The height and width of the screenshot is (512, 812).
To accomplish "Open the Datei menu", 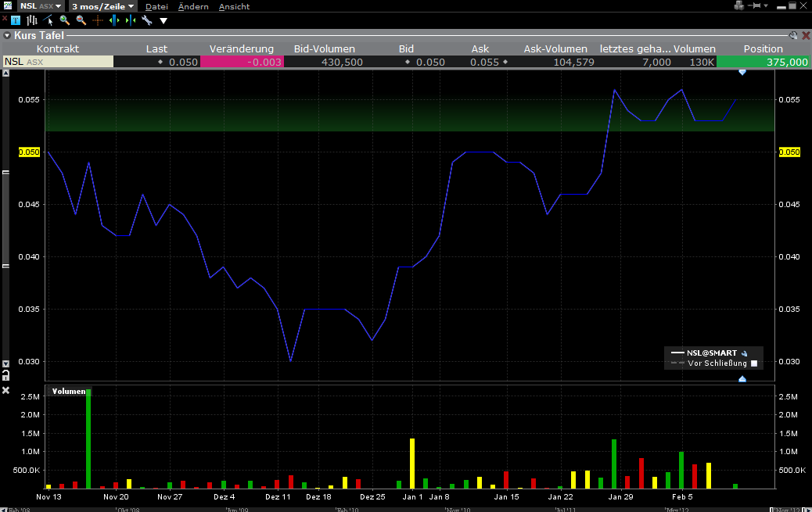I will point(156,6).
